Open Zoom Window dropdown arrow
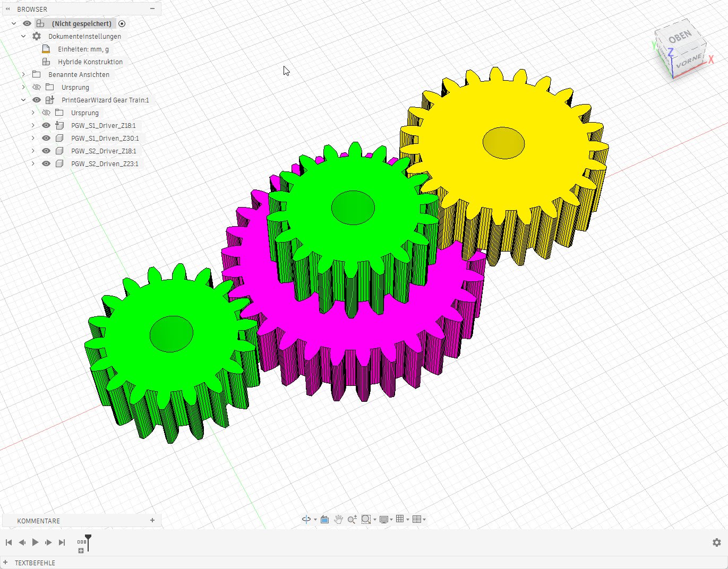This screenshot has width=728, height=569. click(375, 520)
